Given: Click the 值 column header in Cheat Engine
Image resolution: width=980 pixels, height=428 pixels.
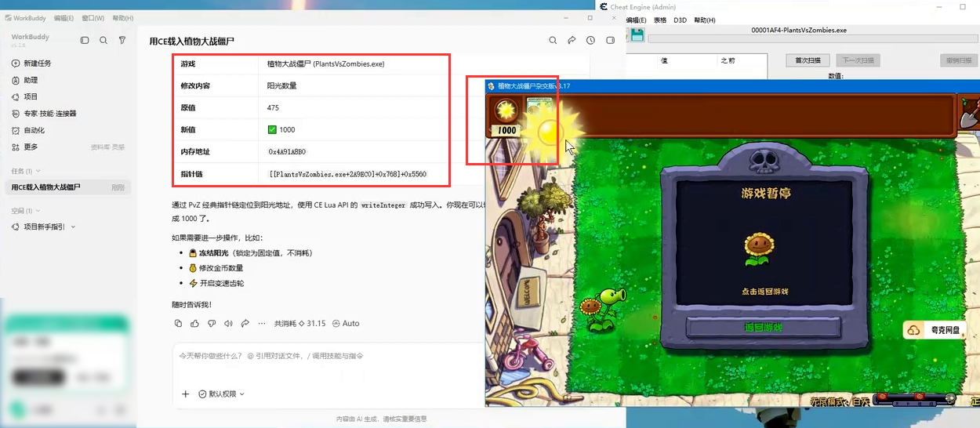Looking at the screenshot, I should tap(664, 60).
